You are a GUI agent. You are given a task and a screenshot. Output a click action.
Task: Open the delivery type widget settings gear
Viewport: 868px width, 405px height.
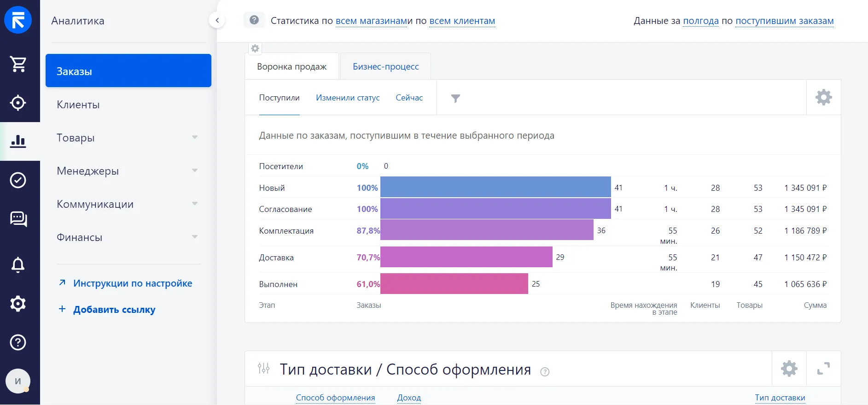[x=789, y=369]
